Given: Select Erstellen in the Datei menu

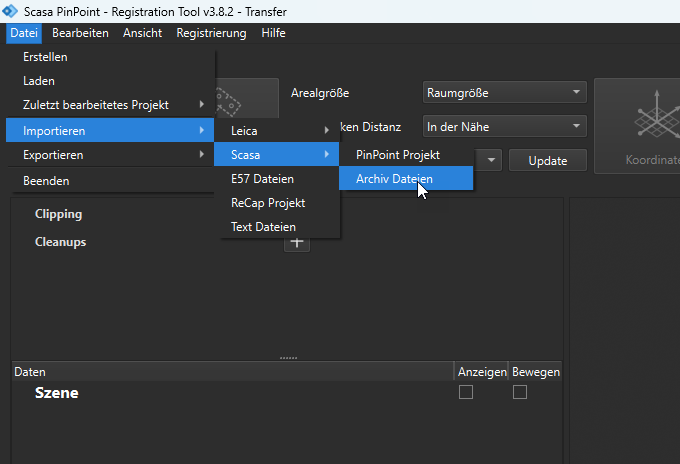Looking at the screenshot, I should (111, 57).
